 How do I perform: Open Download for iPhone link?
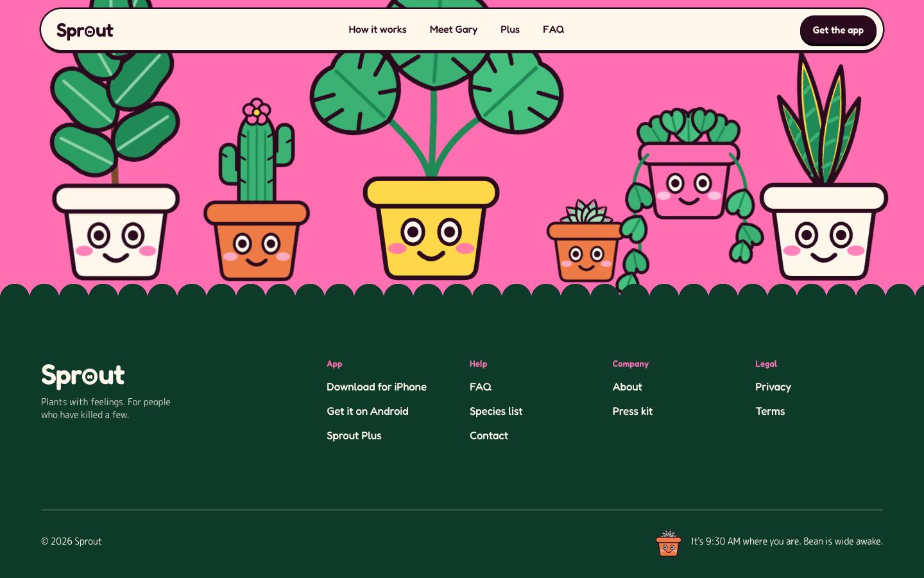click(377, 387)
